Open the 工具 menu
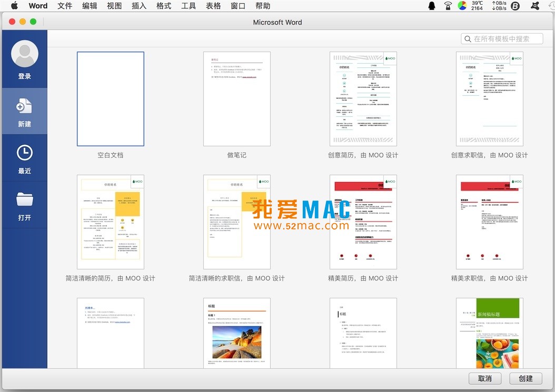 click(189, 6)
